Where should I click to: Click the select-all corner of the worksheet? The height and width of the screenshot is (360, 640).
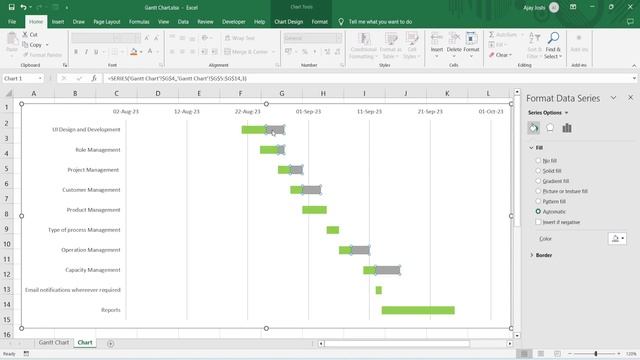8,93
